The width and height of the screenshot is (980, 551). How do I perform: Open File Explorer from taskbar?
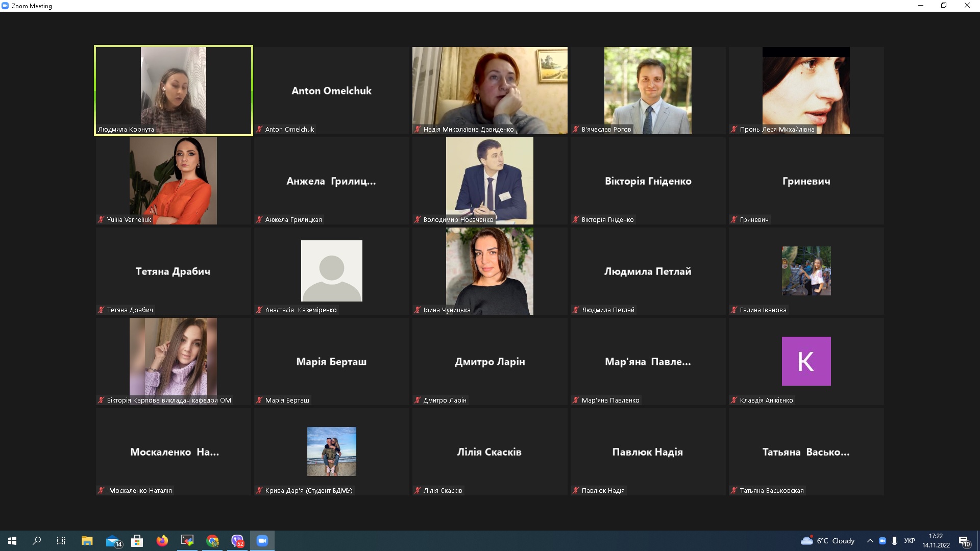click(x=87, y=541)
